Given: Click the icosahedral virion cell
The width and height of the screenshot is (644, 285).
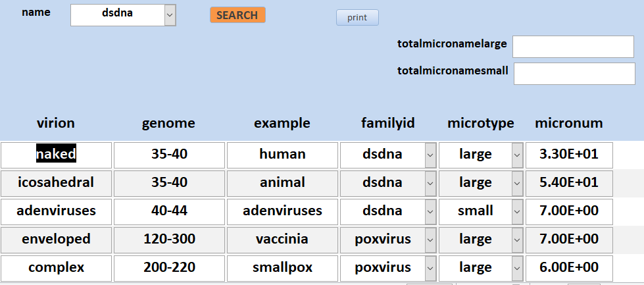Looking at the screenshot, I should (x=57, y=184).
